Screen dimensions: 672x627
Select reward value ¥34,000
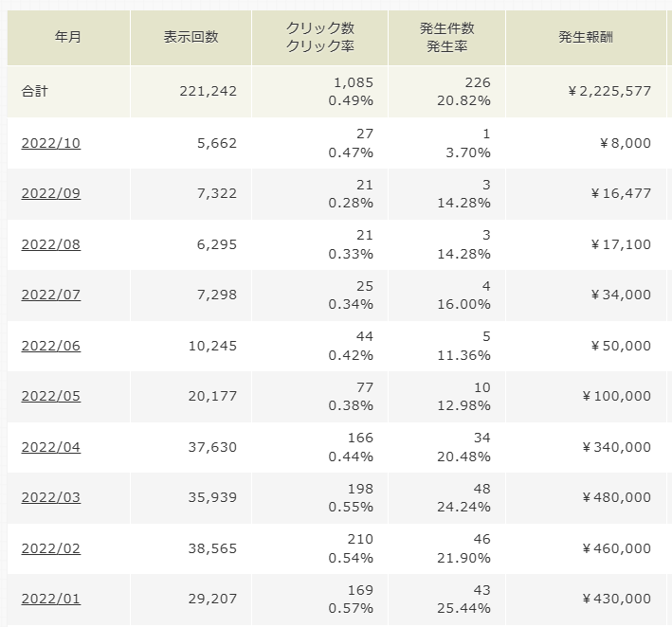621,296
